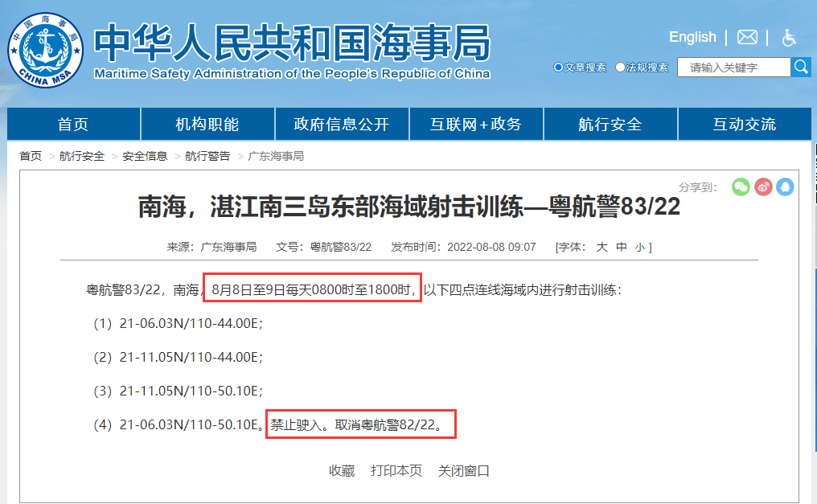Select 法规搜索 radio button
This screenshot has height=504, width=817.
click(x=620, y=68)
